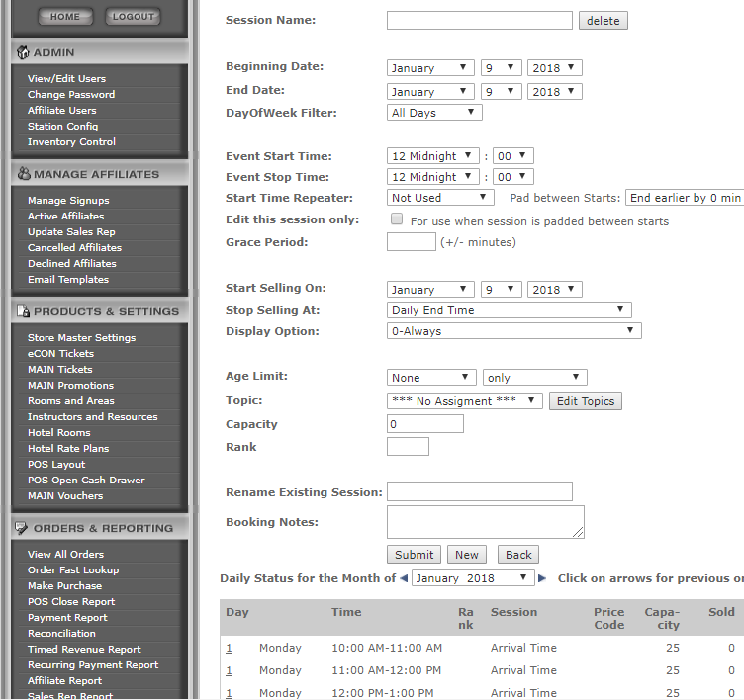The height and width of the screenshot is (700, 744).
Task: Open Beginning Date year dropdown
Action: 555,68
